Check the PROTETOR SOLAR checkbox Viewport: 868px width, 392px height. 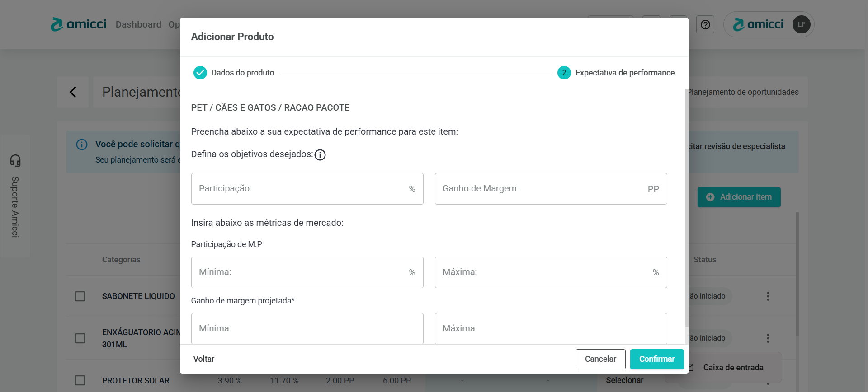[x=80, y=380]
